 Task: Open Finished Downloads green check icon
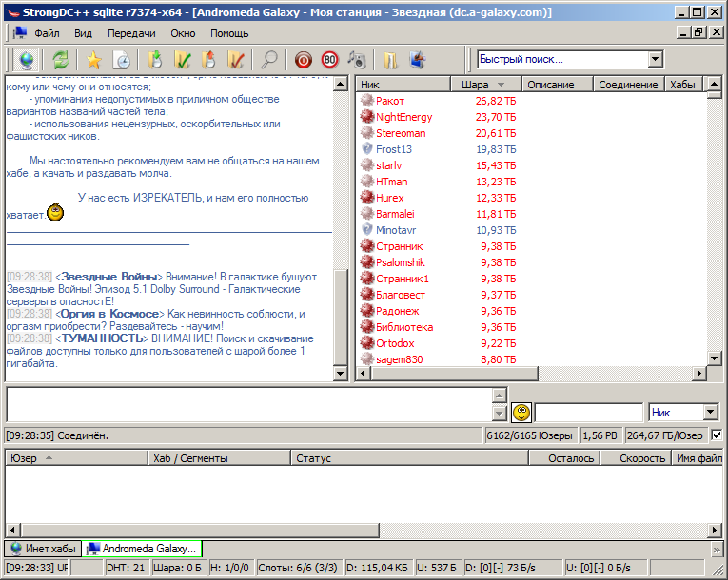click(182, 60)
